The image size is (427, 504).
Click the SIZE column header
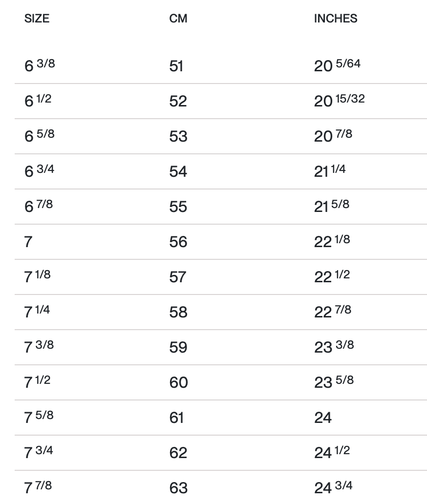tap(37, 19)
